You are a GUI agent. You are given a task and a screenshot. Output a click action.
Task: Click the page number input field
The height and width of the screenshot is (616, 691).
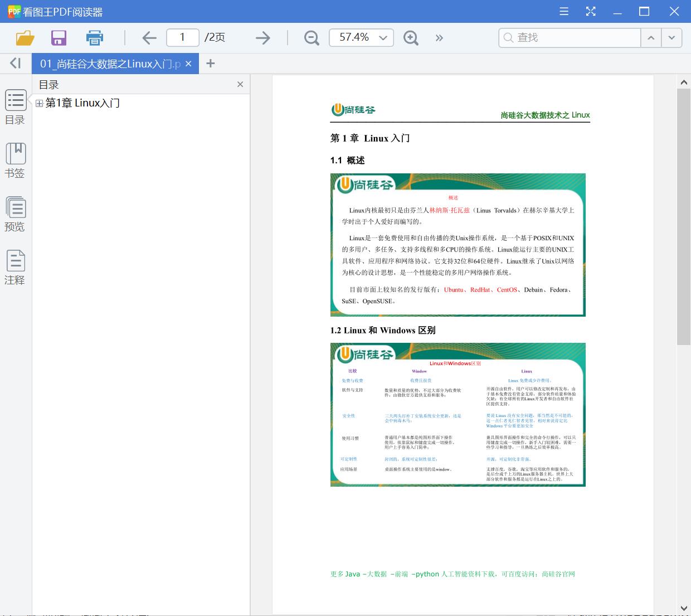coord(183,37)
